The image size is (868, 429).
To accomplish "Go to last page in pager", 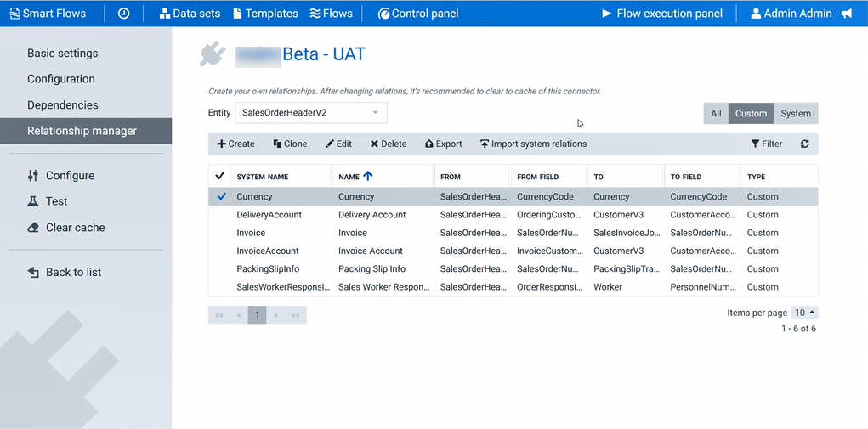I will tap(296, 315).
